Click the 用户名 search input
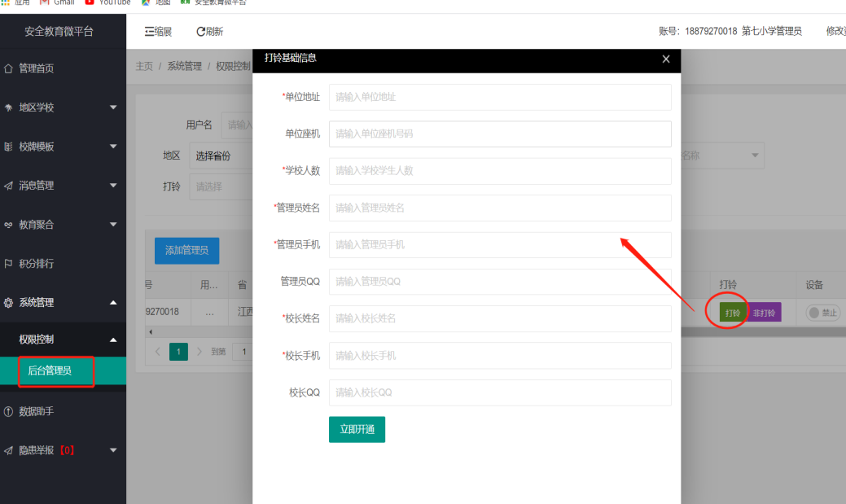This screenshot has width=846, height=504. [238, 125]
